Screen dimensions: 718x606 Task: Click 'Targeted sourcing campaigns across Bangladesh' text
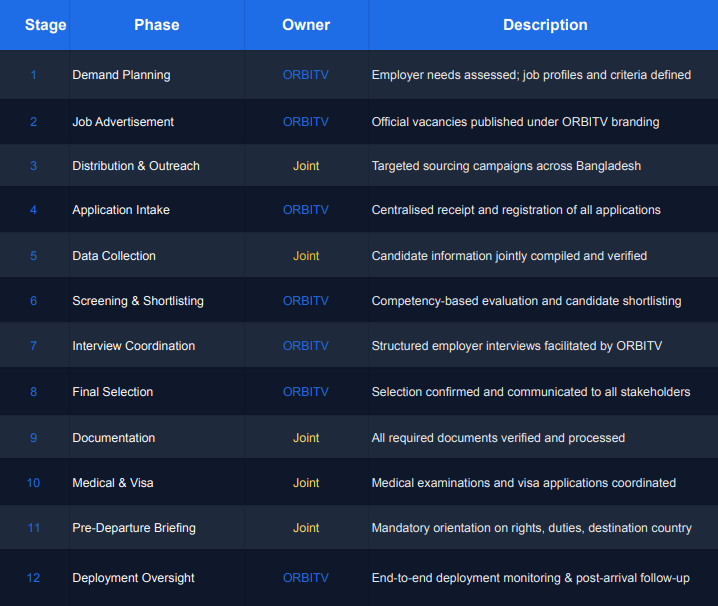point(506,166)
